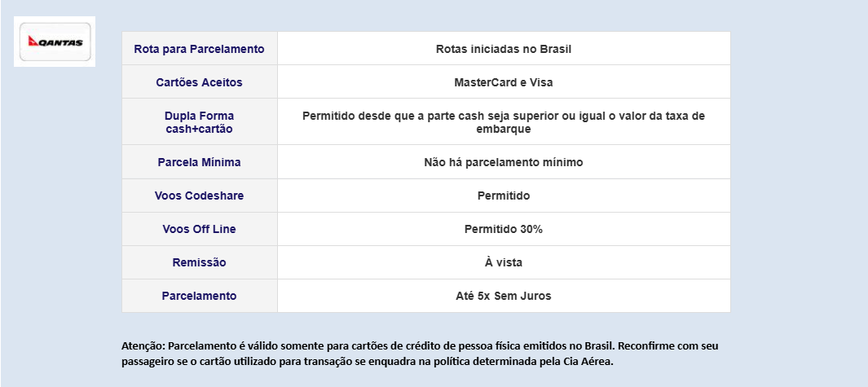Click the Qantas airline logo

coord(55,42)
